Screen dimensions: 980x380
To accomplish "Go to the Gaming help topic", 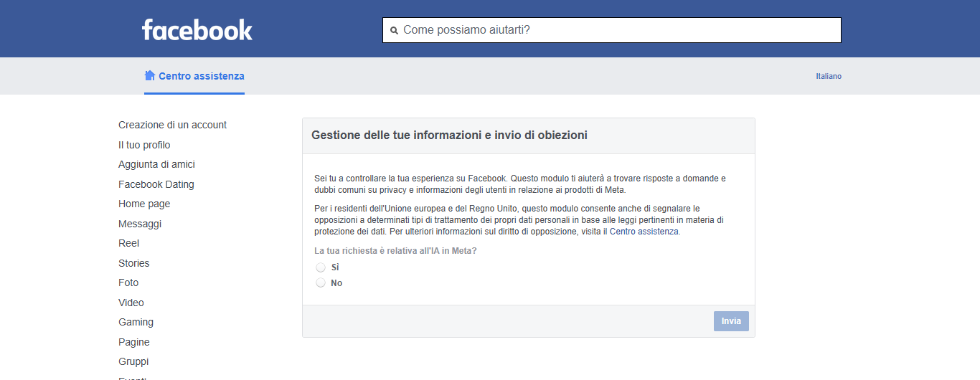I will click(x=136, y=322).
